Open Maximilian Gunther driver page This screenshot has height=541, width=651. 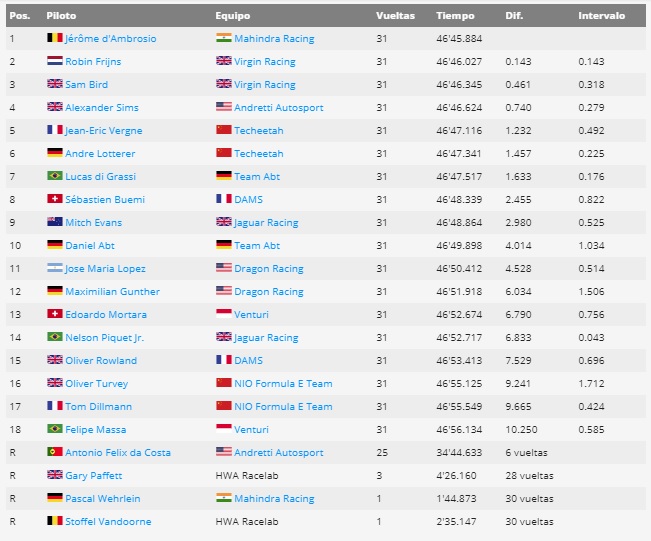[113, 291]
